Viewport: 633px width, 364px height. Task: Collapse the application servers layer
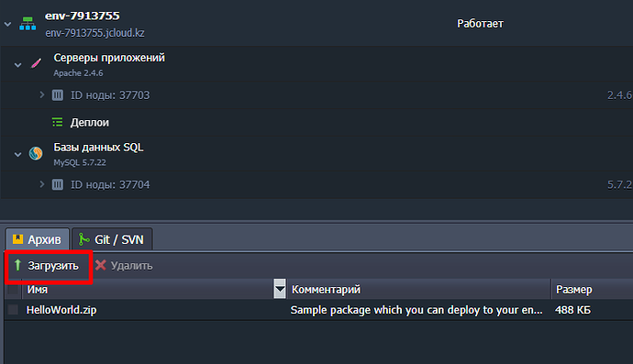pyautogui.click(x=17, y=64)
